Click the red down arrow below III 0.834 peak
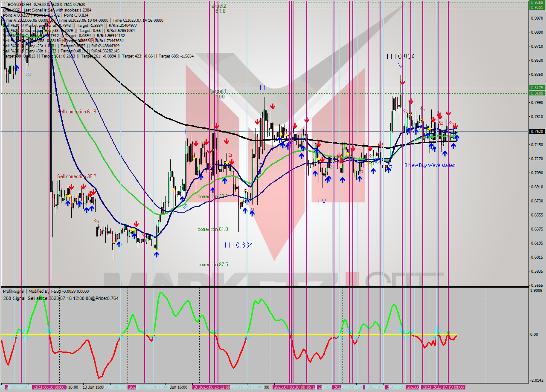This screenshot has height=392, width=546. point(402,81)
